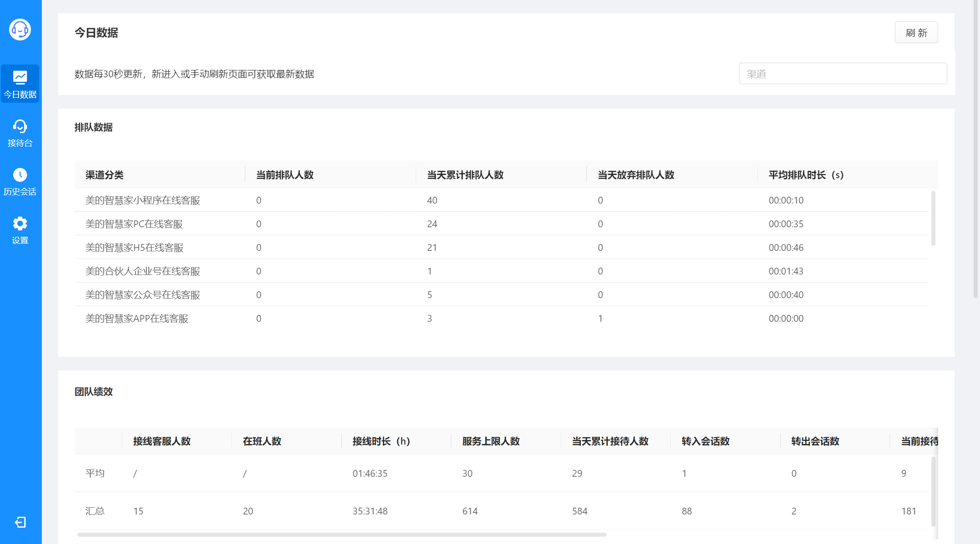980x544 pixels.
Task: Click the page vertical scrollbar
Action: 975,149
